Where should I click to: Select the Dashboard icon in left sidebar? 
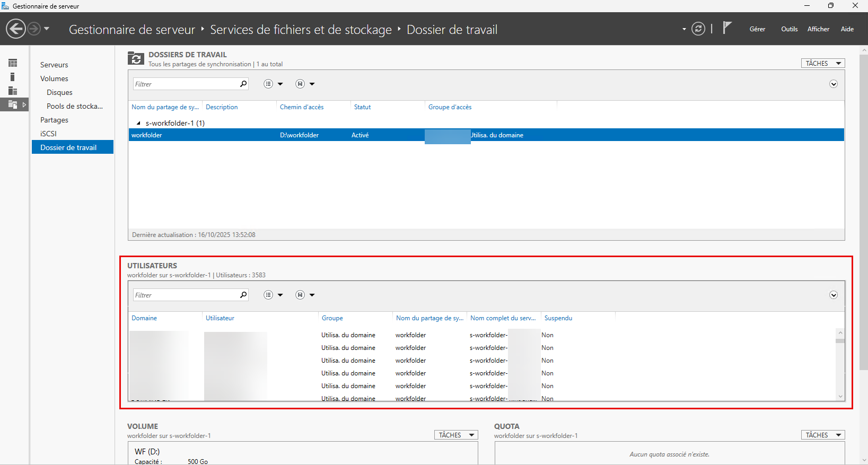point(13,63)
